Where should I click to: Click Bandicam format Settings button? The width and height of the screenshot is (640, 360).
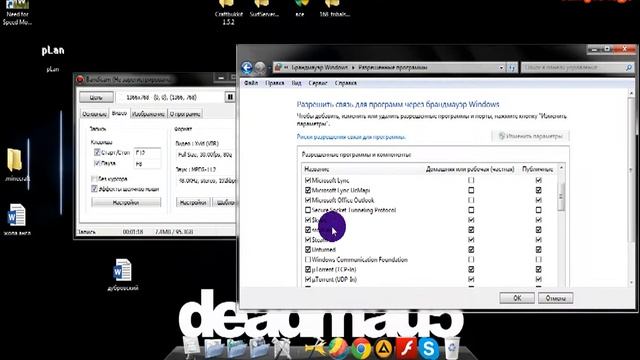193,202
